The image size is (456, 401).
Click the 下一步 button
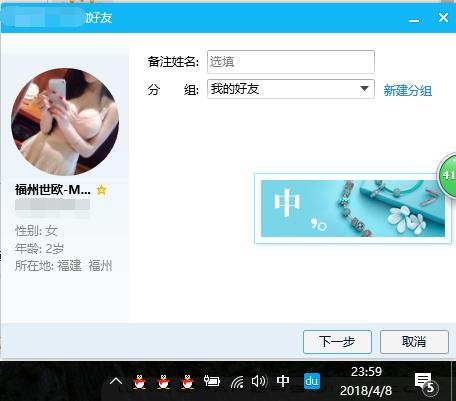coord(337,342)
